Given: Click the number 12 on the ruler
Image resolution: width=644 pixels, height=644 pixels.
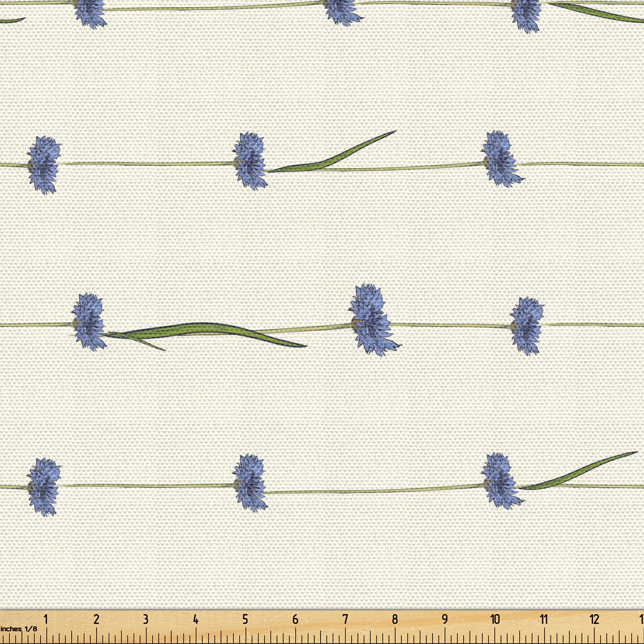Looking at the screenshot, I should [594, 619].
